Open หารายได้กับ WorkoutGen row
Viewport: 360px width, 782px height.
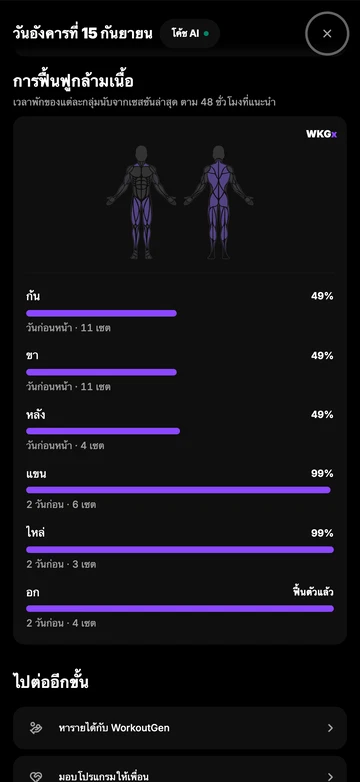point(180,728)
